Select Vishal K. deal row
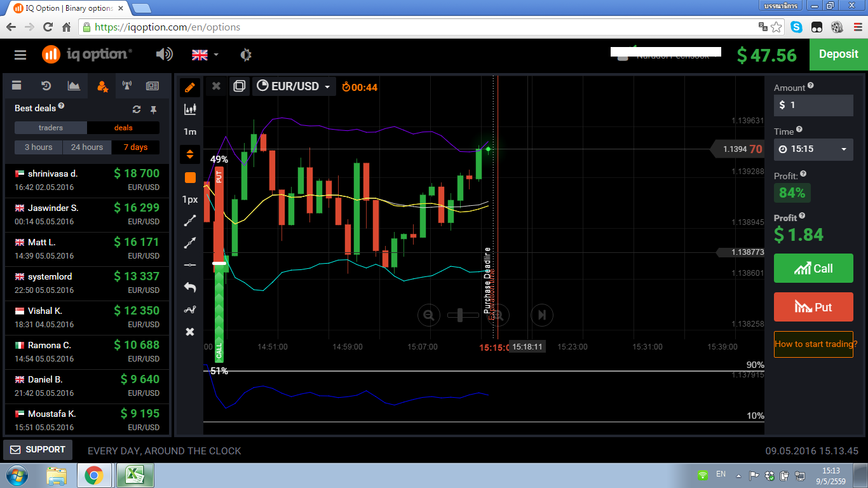The width and height of the screenshot is (868, 488). click(87, 318)
